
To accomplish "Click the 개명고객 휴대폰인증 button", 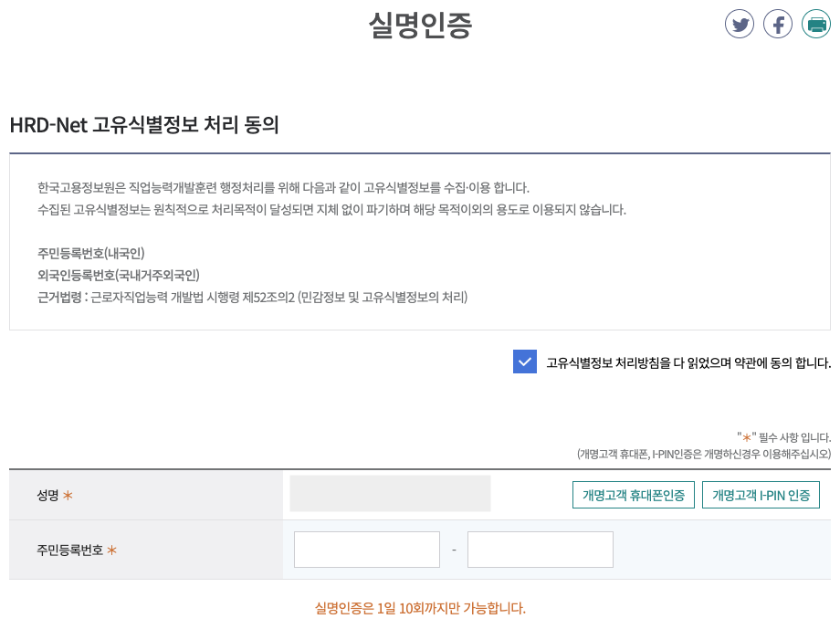I will 634,494.
